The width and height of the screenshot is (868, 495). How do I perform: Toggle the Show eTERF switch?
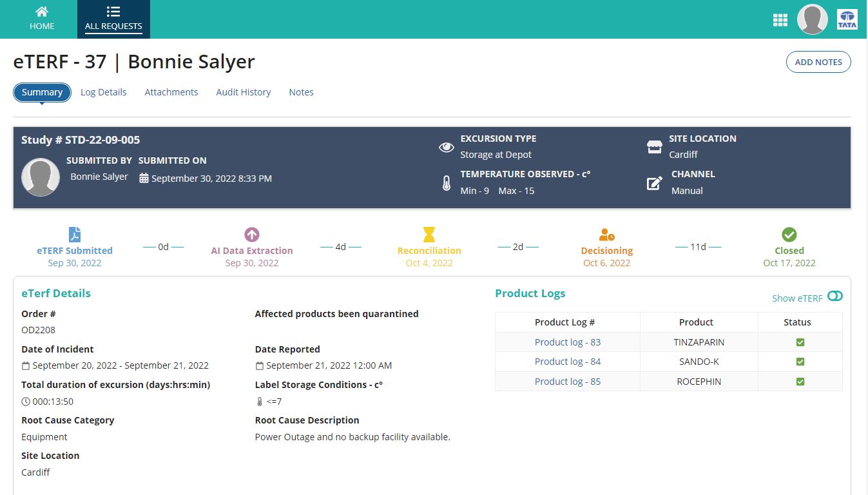tap(835, 296)
